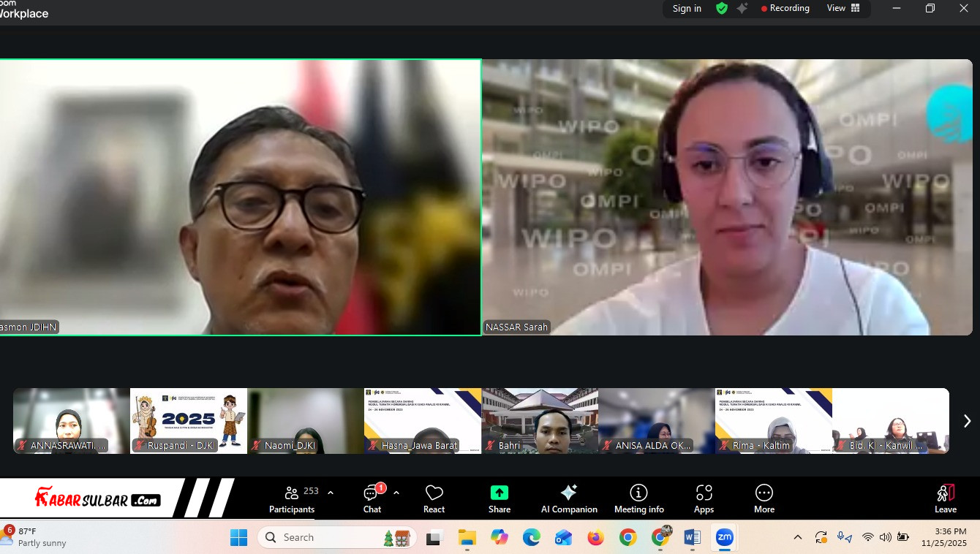This screenshot has height=554, width=980.
Task: Open the AI Companion
Action: click(x=568, y=499)
